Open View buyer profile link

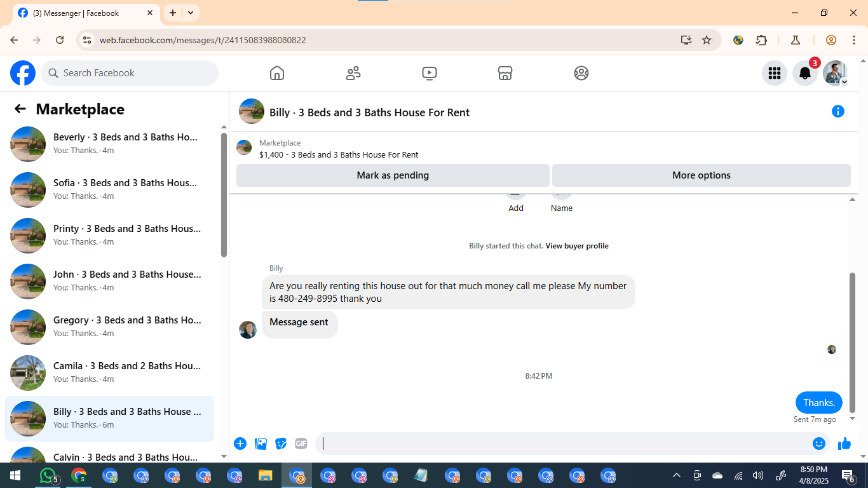577,246
